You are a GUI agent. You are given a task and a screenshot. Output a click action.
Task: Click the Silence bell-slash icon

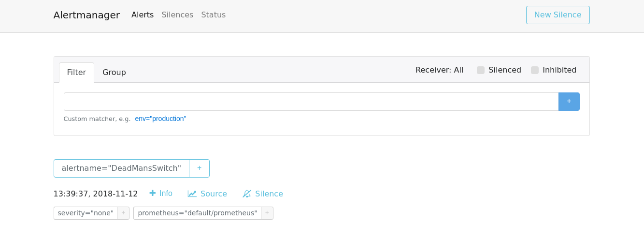click(x=247, y=194)
